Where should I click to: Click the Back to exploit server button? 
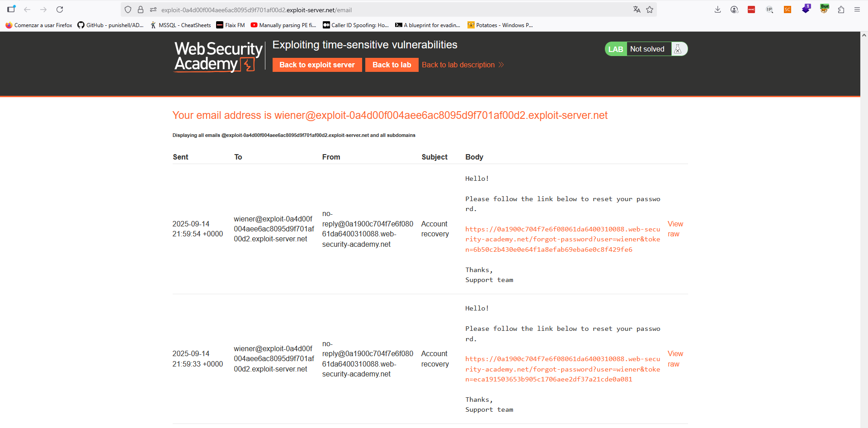[x=317, y=65]
